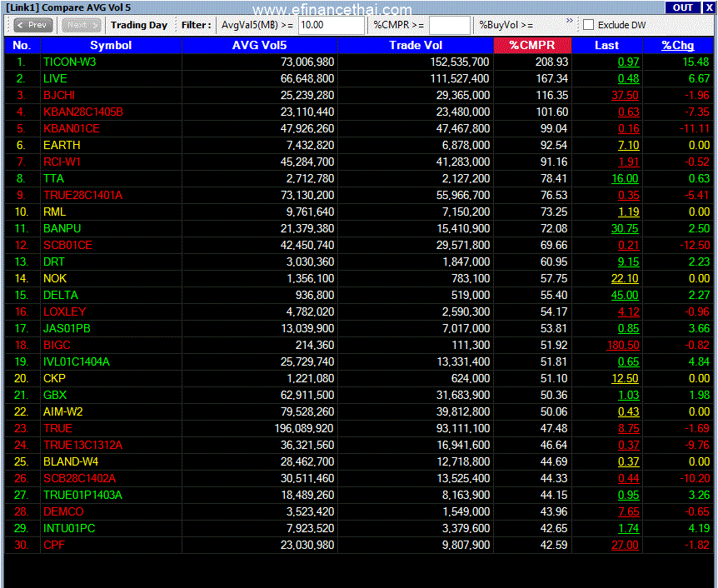Image resolution: width=718 pixels, height=588 pixels.
Task: Open last price 27.00 of CPF
Action: coord(625,545)
